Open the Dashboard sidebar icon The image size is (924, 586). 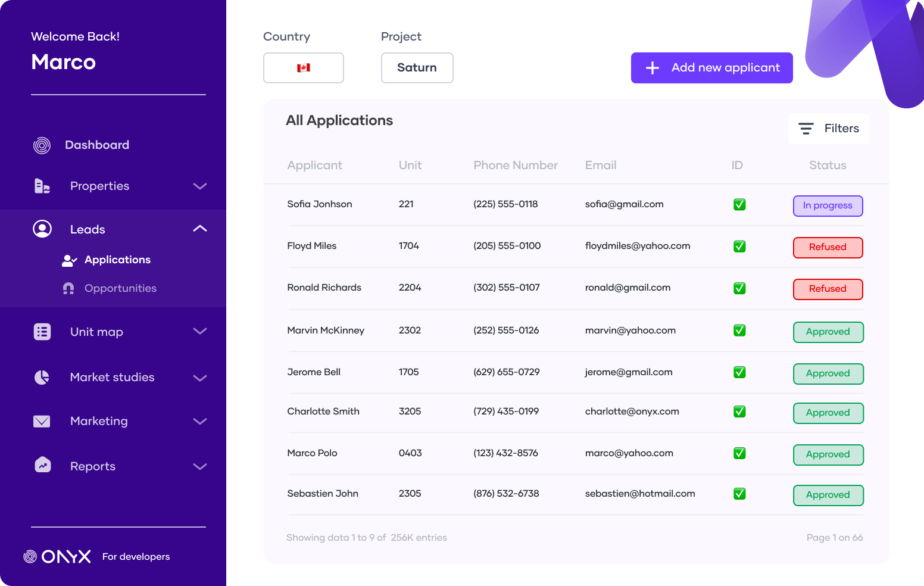coord(42,145)
